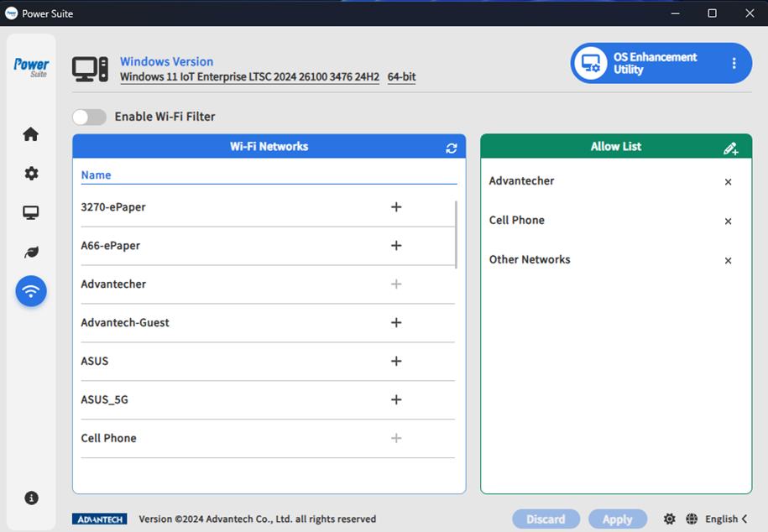Open the info icon at sidebar bottom
The width and height of the screenshot is (768, 532).
[31, 498]
